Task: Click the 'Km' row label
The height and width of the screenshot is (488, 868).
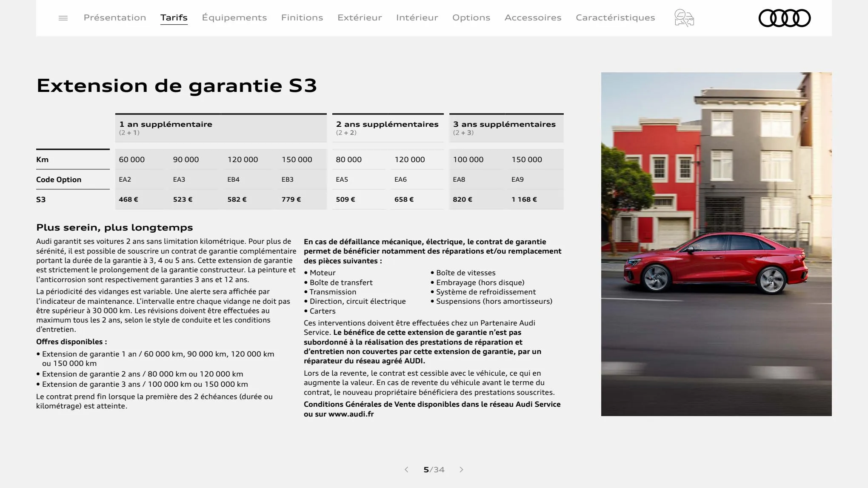Action: tap(43, 160)
